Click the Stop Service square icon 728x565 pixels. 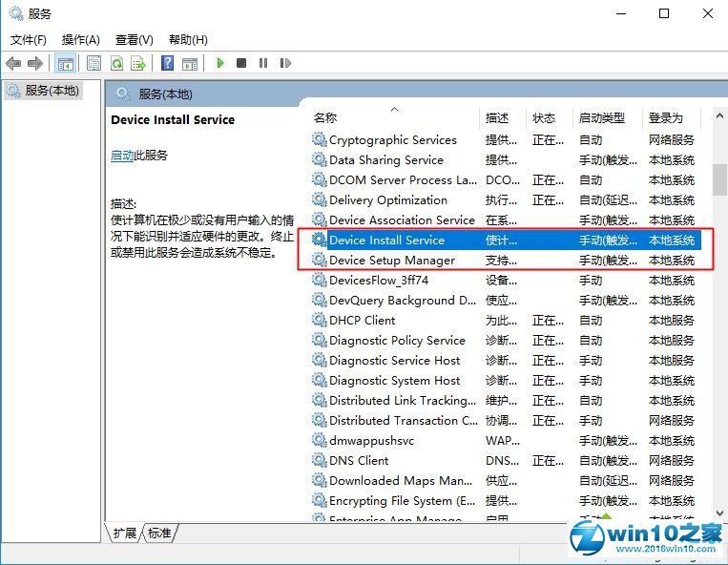[241, 63]
